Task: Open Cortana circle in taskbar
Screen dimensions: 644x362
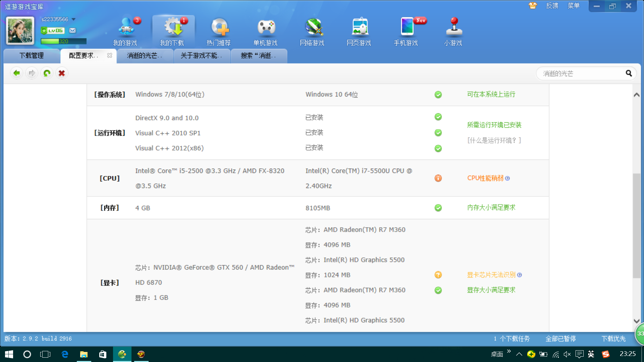Action: coord(27,354)
